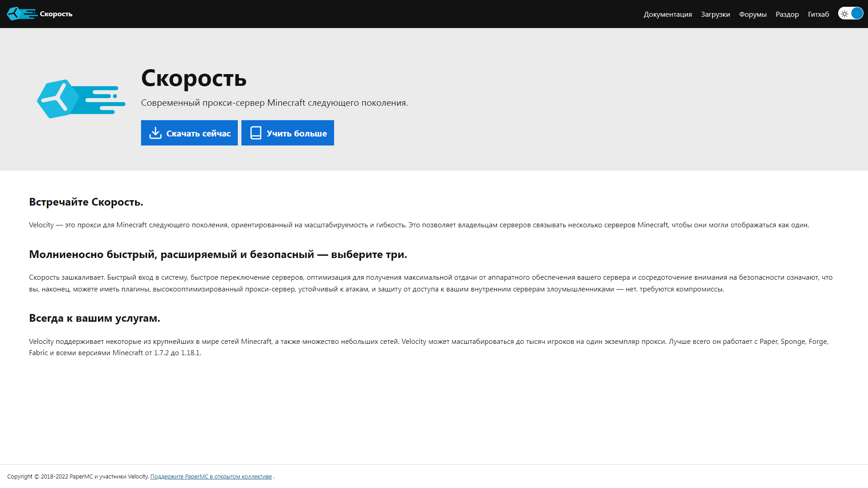Toggle the dark/light theme switch
Screen dimensions: 868x488
click(850, 14)
